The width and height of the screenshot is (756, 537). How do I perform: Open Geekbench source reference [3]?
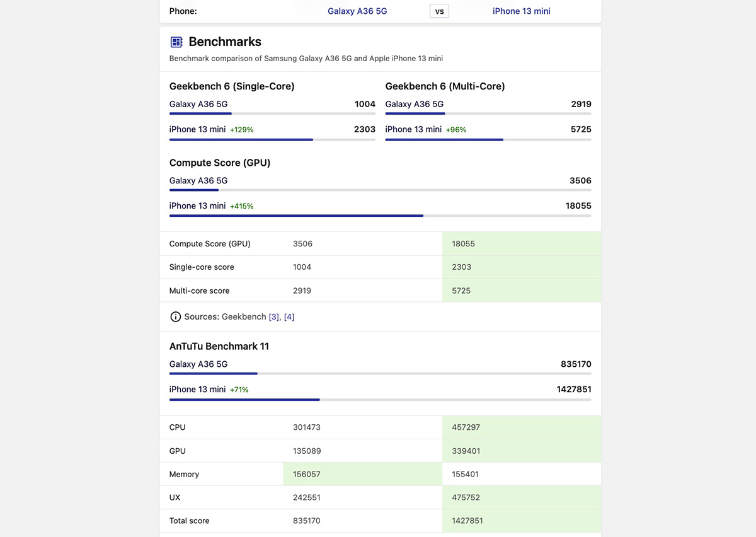click(273, 317)
